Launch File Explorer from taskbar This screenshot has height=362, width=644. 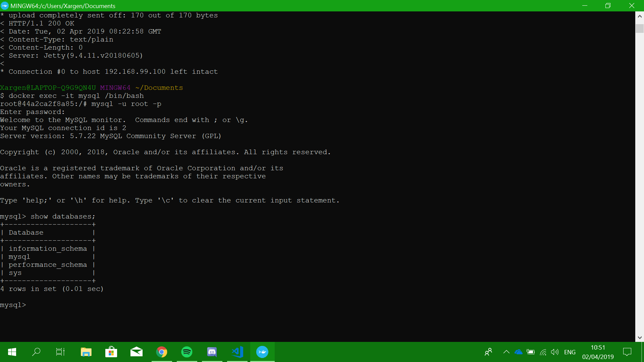click(x=86, y=352)
